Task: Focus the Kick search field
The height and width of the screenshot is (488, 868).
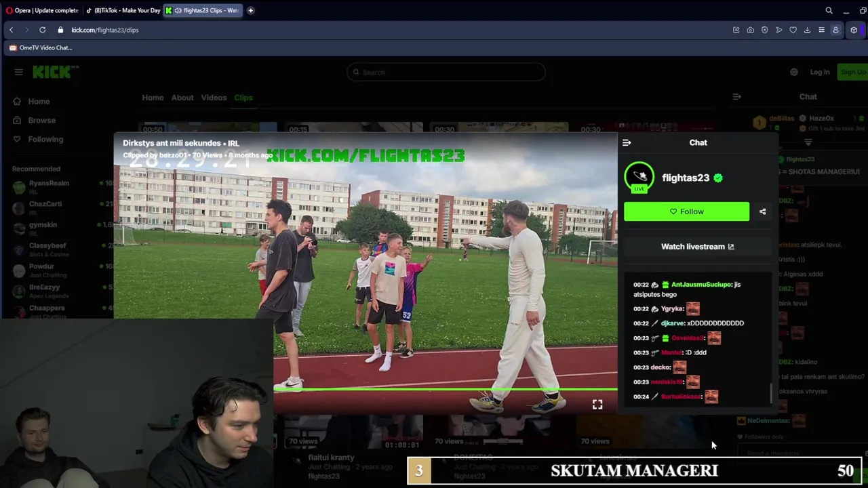Action: pyautogui.click(x=446, y=73)
